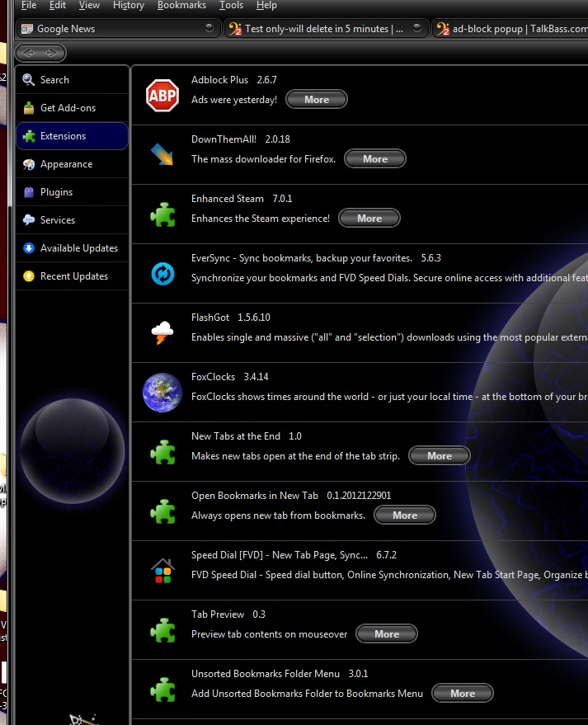Open the Bookmarks menu
588x725 pixels.
point(181,5)
